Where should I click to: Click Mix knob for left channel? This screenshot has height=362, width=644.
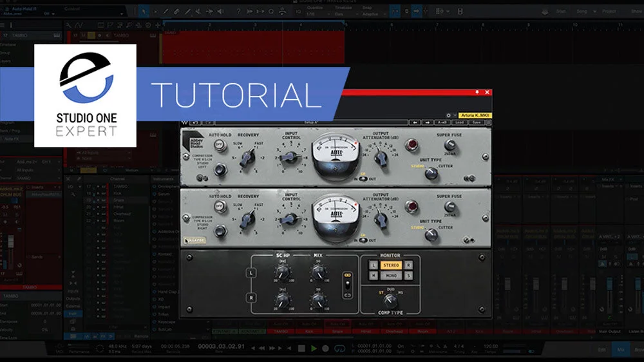point(318,272)
